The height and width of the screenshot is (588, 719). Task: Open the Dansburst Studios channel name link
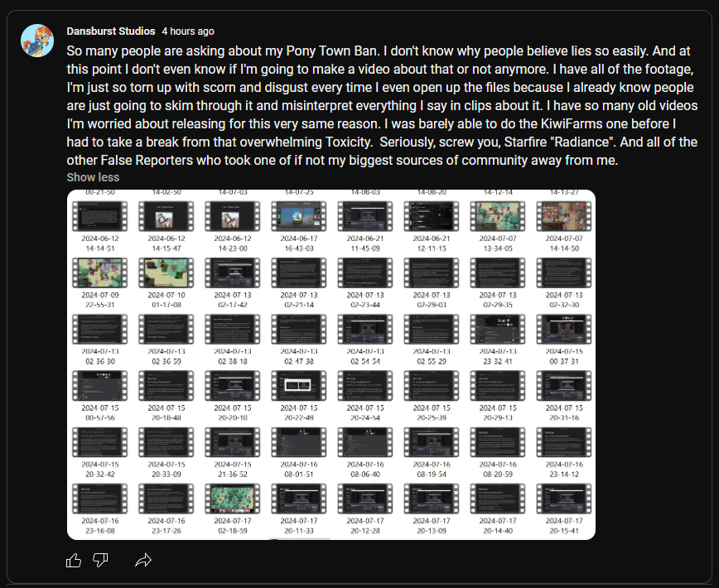point(110,31)
